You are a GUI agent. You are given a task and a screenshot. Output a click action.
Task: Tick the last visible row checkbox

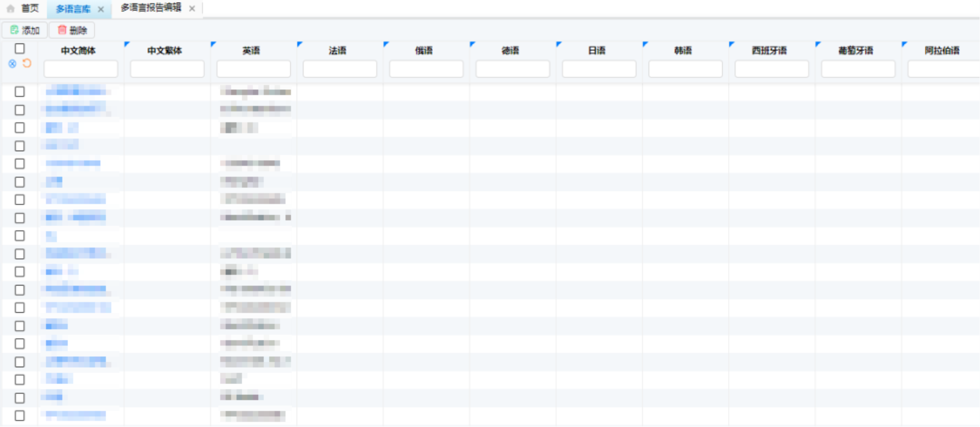[20, 415]
